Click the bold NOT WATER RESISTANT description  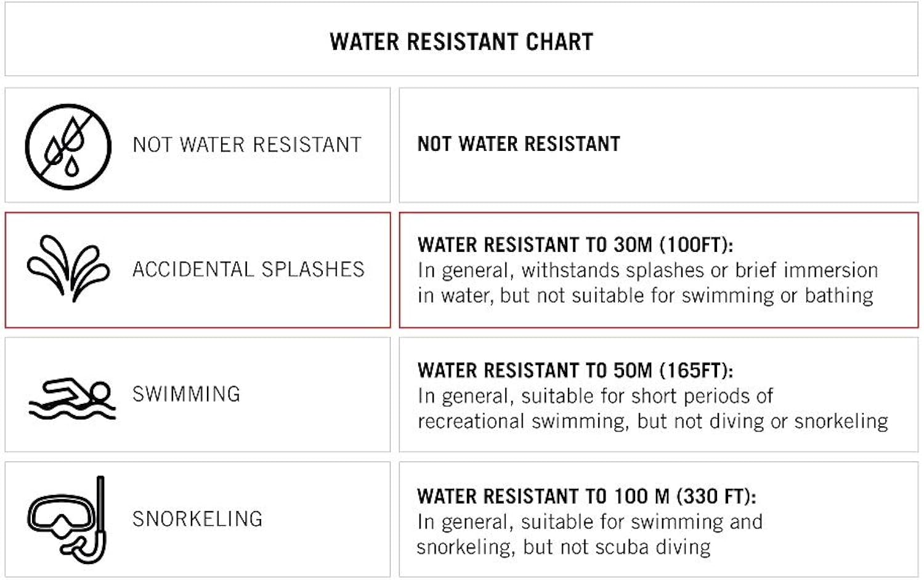coord(519,144)
